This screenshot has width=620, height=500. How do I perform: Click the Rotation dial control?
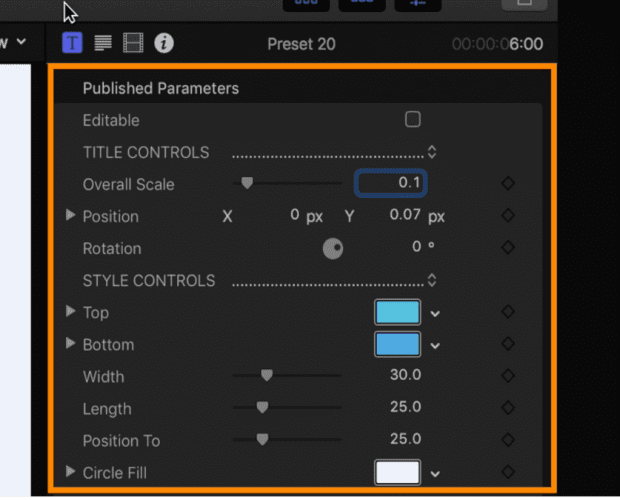(333, 249)
